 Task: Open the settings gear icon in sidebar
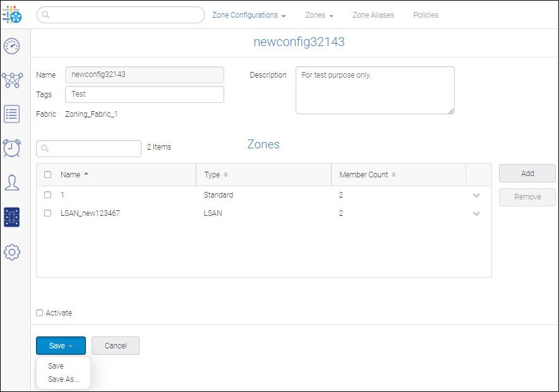[x=12, y=252]
